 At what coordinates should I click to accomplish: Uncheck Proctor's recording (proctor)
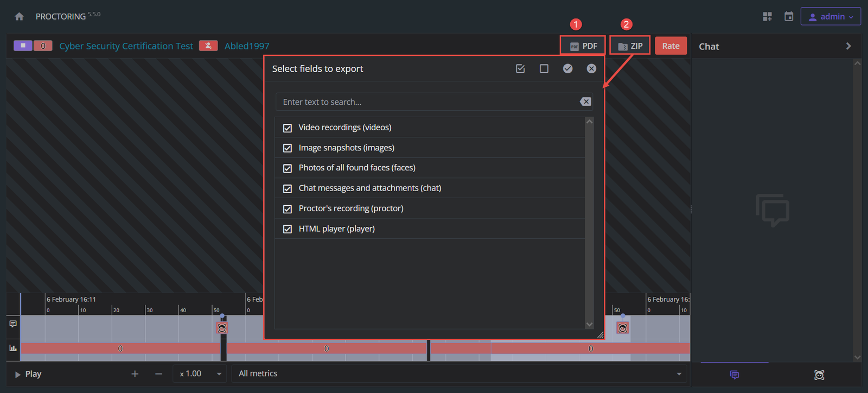288,209
